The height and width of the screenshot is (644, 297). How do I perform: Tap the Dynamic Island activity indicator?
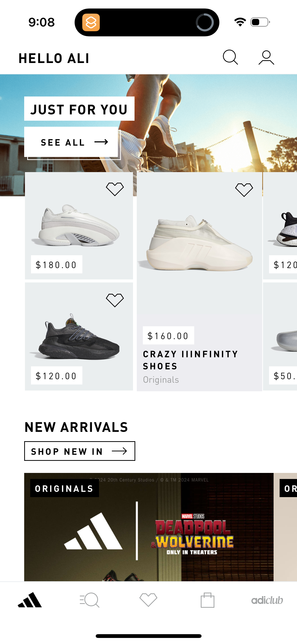coord(205,22)
